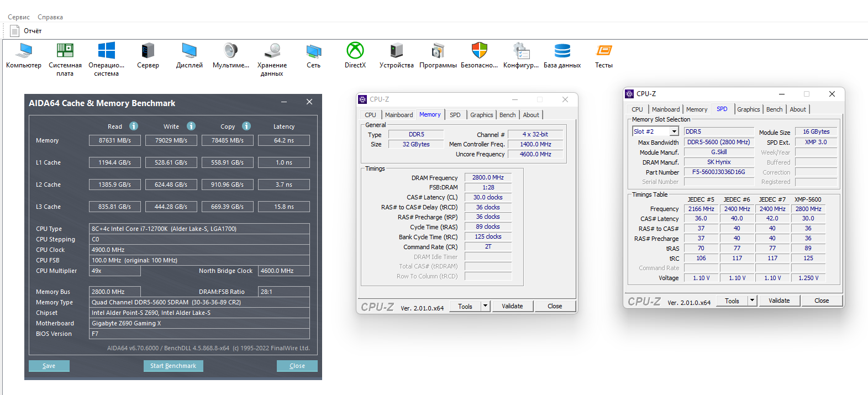Screen dimensions: 868x395
Task: Switch to Mainboard tab in CPU-Z Memory window
Action: (x=399, y=115)
